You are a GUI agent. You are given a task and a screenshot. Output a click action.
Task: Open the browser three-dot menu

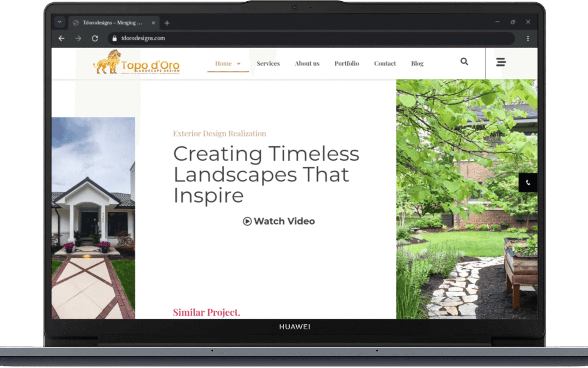coord(528,38)
